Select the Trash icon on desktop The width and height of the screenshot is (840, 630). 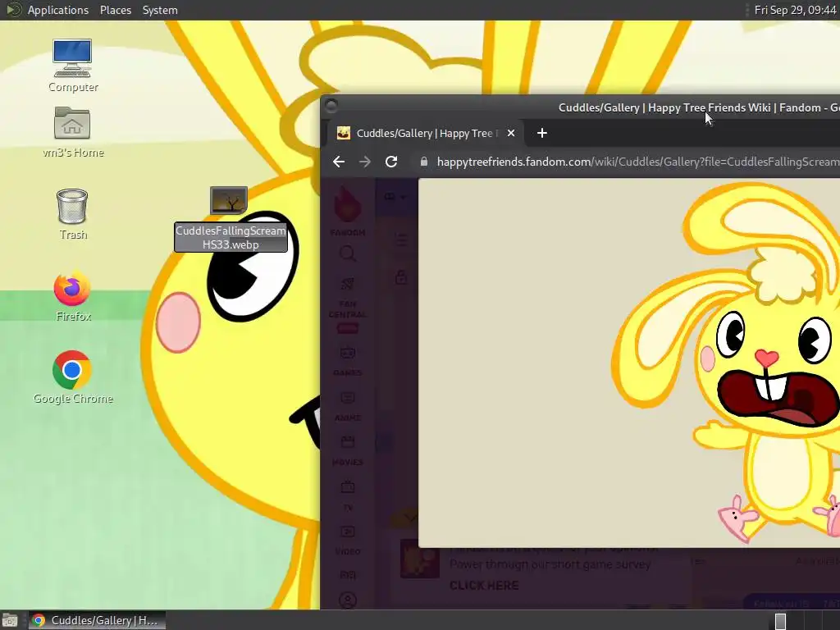click(72, 206)
